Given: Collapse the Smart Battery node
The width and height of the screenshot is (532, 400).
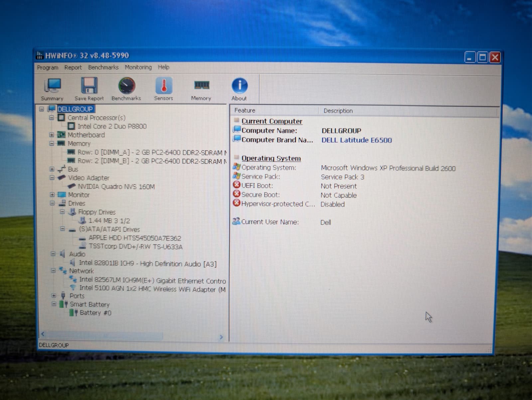Looking at the screenshot, I should (x=54, y=304).
